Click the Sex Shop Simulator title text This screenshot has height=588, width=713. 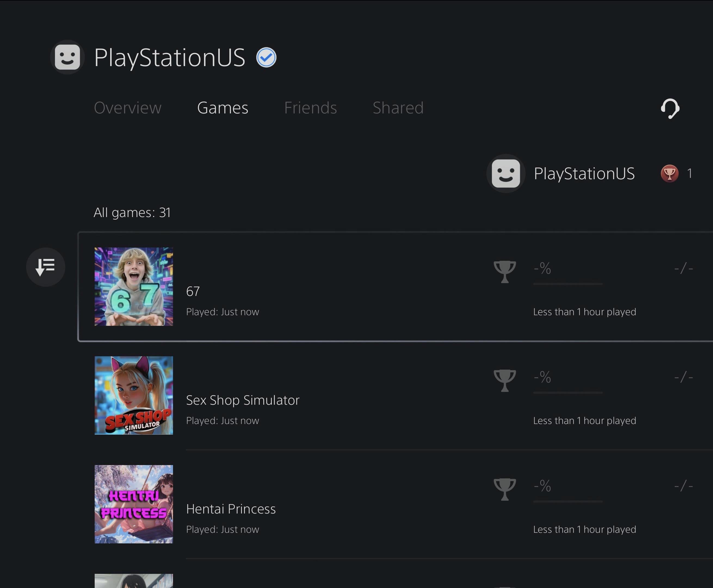point(243,400)
